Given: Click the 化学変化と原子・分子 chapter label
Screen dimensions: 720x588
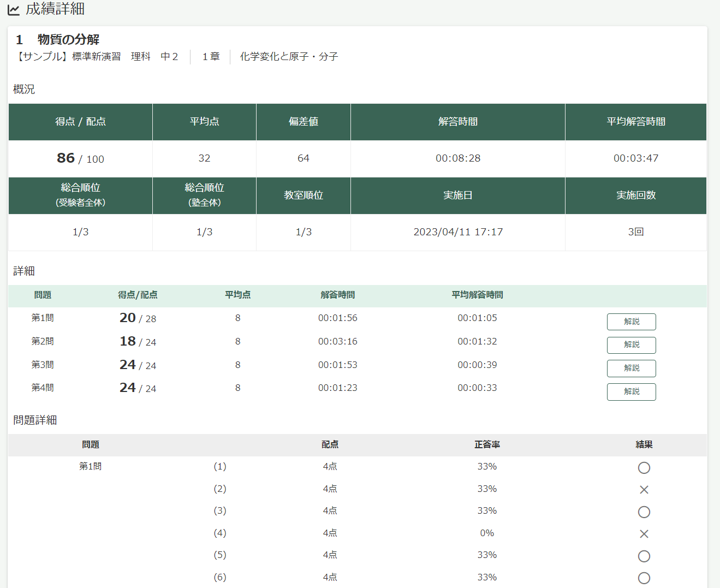Looking at the screenshot, I should 289,56.
